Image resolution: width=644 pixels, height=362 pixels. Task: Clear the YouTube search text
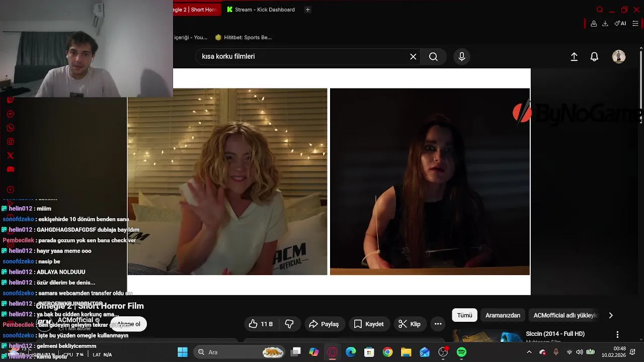(413, 57)
